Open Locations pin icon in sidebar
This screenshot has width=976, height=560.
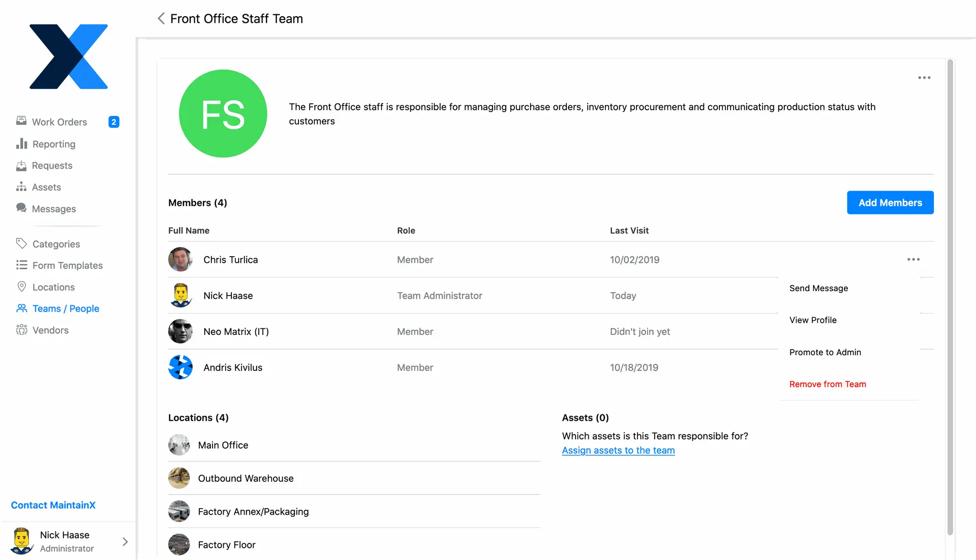coord(21,287)
